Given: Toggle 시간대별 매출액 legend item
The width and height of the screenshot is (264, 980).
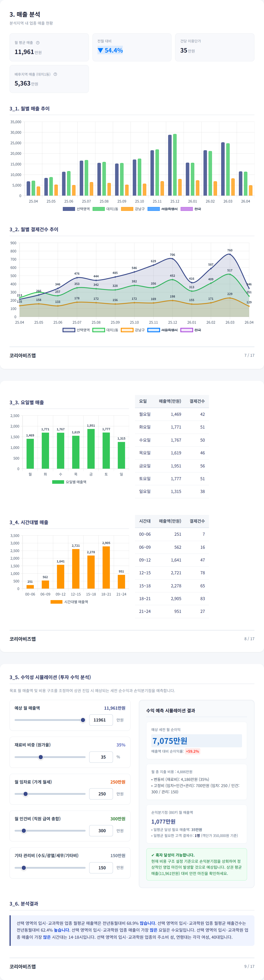Looking at the screenshot, I should click(69, 602).
